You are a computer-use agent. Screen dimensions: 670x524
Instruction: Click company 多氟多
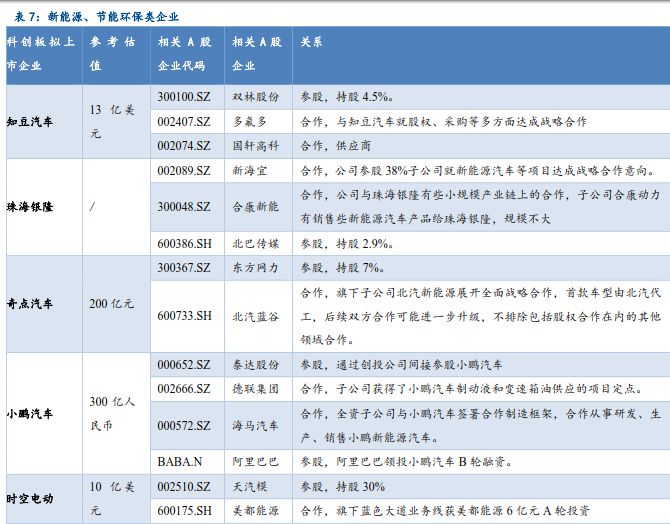[250, 122]
